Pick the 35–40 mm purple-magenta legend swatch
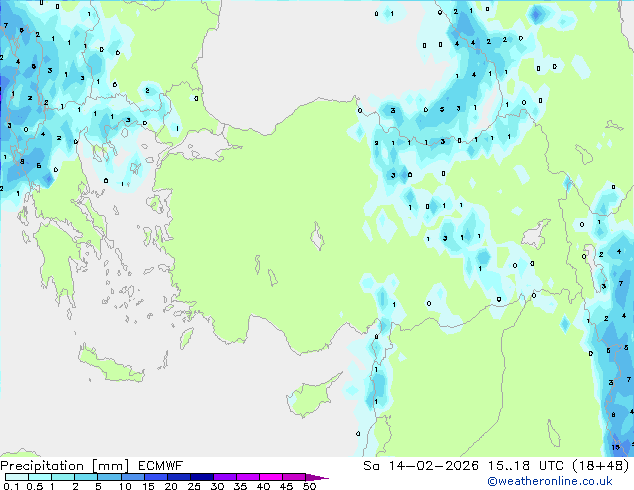The width and height of the screenshot is (634, 490). (248, 477)
